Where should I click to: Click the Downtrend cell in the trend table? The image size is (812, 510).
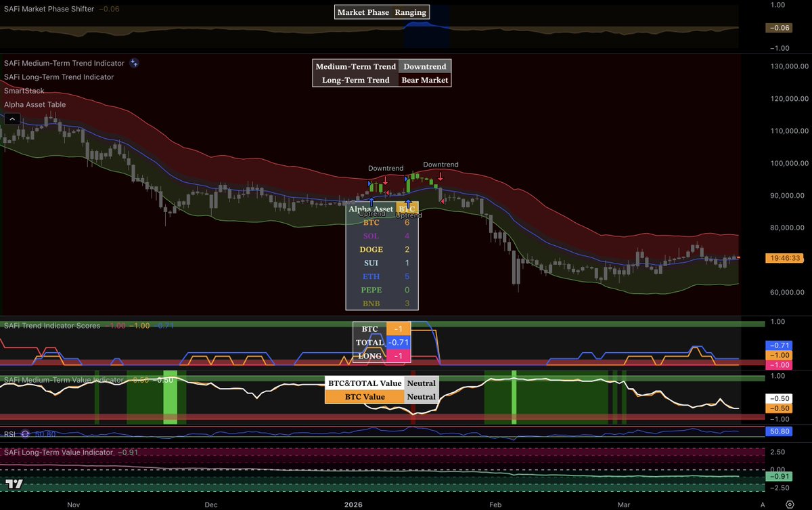point(425,66)
